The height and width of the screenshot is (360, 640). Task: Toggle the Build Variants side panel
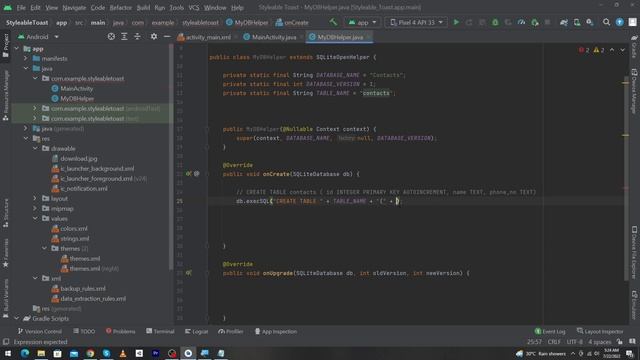coord(6,298)
